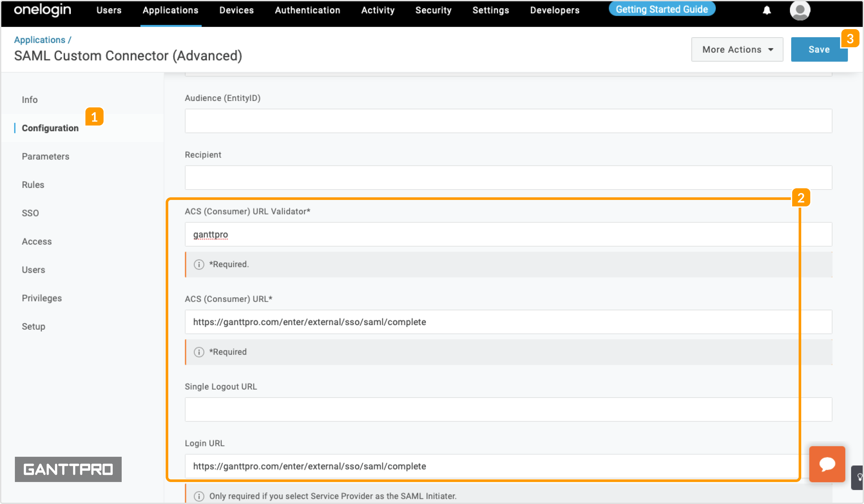Select the SSO sidebar tab

coord(30,213)
